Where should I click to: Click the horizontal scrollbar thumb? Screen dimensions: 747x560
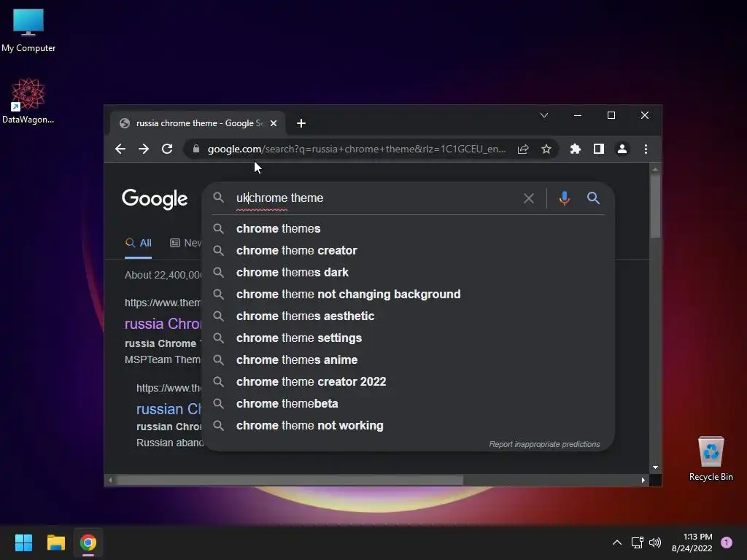pyautogui.click(x=290, y=480)
